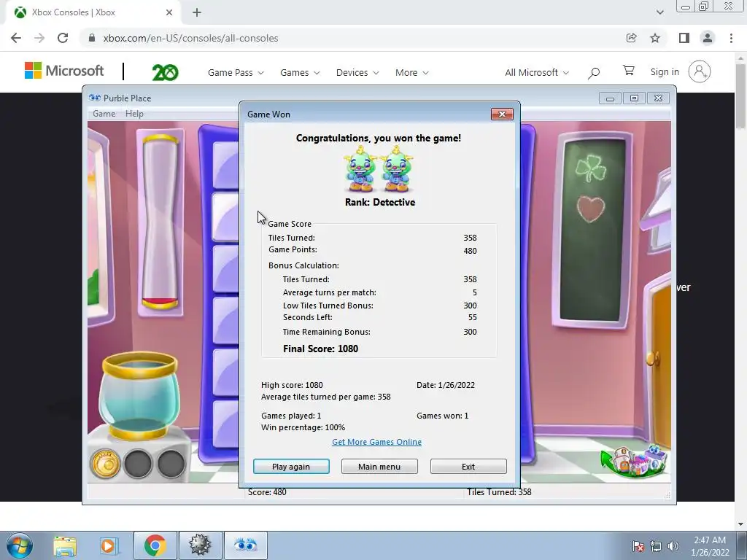Click Score: 480 in status bar
747x560 pixels.
(267, 492)
